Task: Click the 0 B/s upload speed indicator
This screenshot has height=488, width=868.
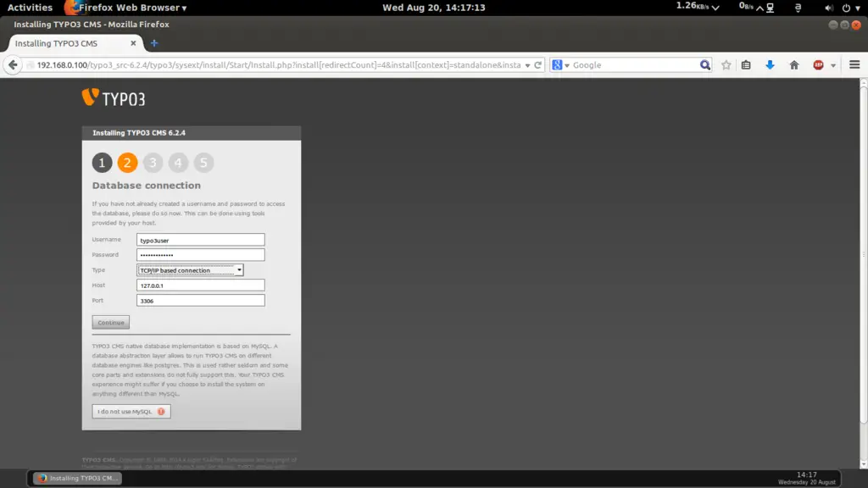Action: (x=751, y=7)
